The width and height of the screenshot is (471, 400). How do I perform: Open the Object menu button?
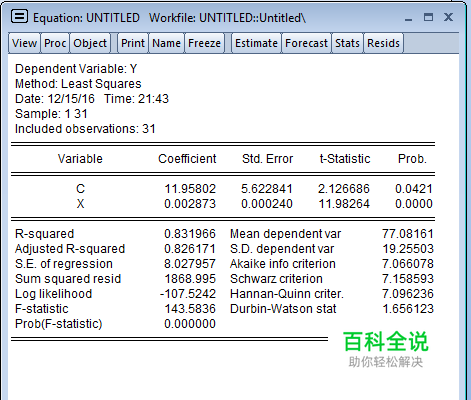[90, 43]
